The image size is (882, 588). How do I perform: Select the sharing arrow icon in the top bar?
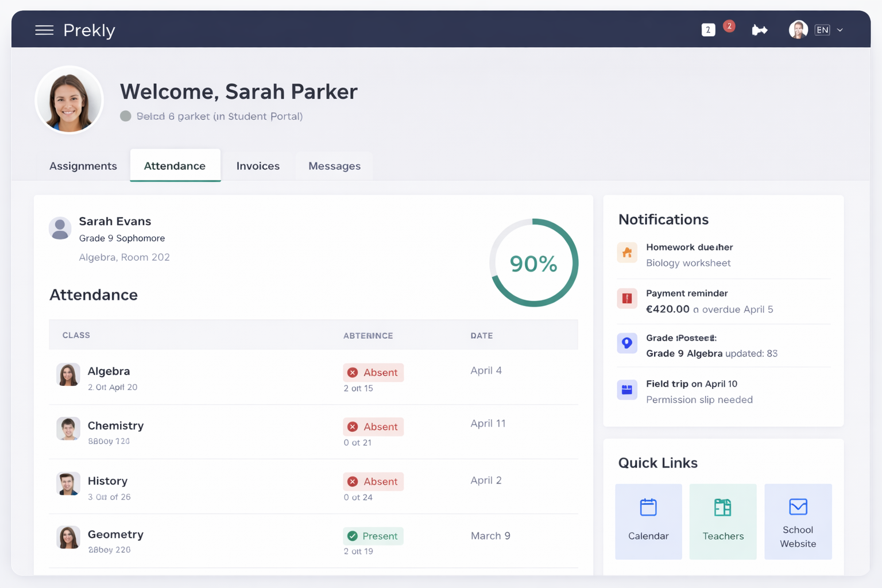[x=760, y=29]
